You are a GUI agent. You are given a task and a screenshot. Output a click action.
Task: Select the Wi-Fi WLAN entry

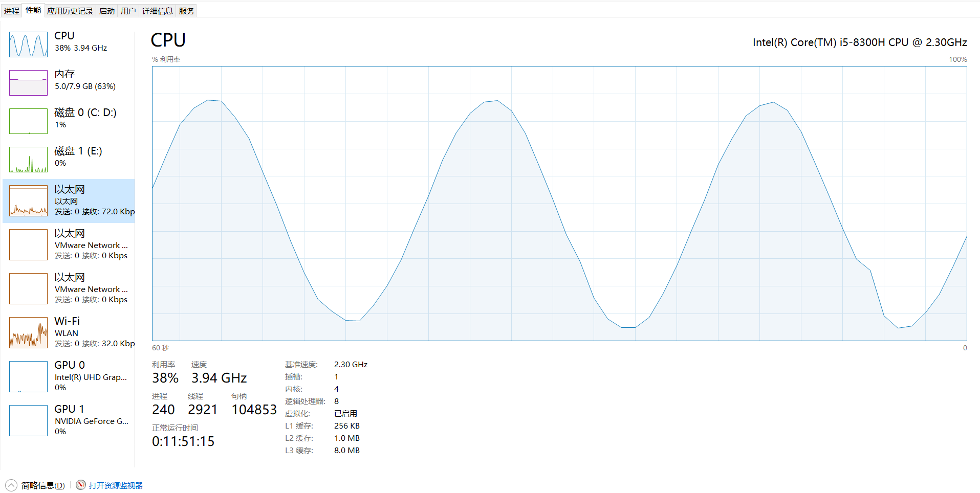(x=69, y=332)
